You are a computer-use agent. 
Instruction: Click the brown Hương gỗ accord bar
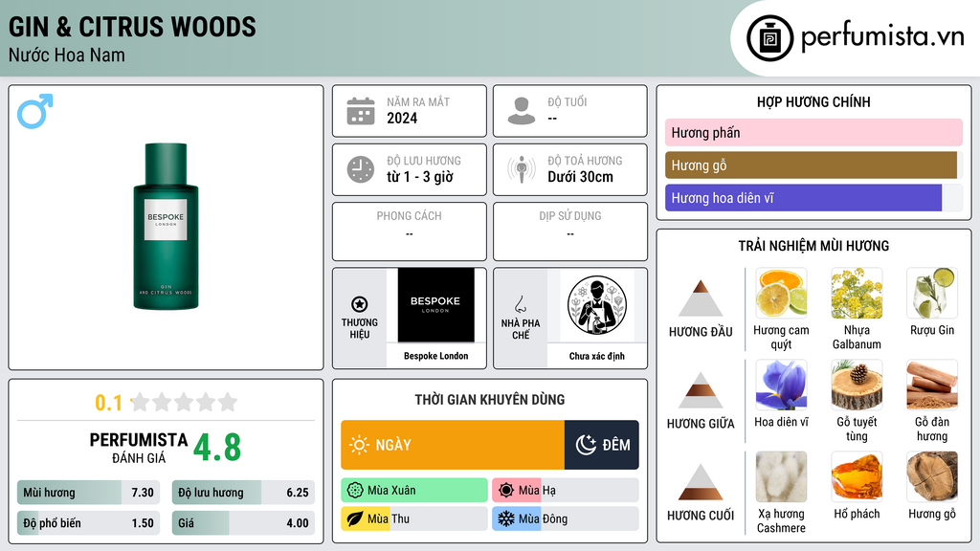(811, 165)
